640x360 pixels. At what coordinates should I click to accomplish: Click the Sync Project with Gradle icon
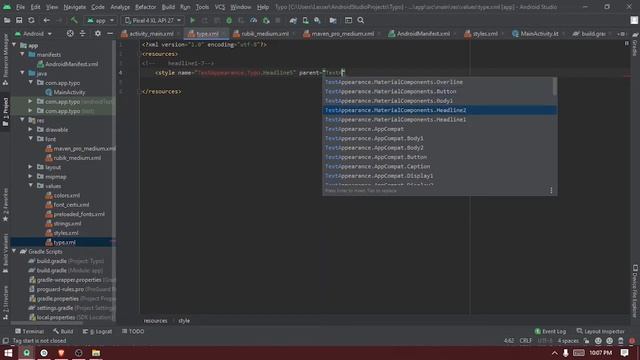pyautogui.click(x=293, y=20)
